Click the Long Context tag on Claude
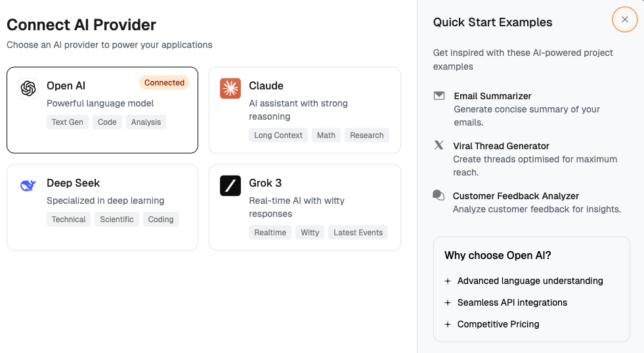Viewport: 644px width, 353px height. click(278, 135)
